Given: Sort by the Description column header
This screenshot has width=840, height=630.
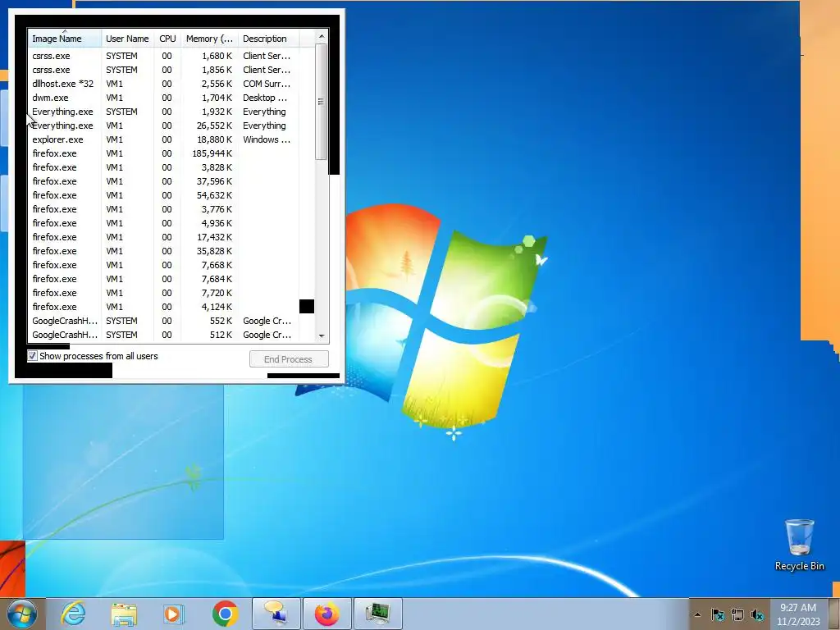Looking at the screenshot, I should click(268, 38).
